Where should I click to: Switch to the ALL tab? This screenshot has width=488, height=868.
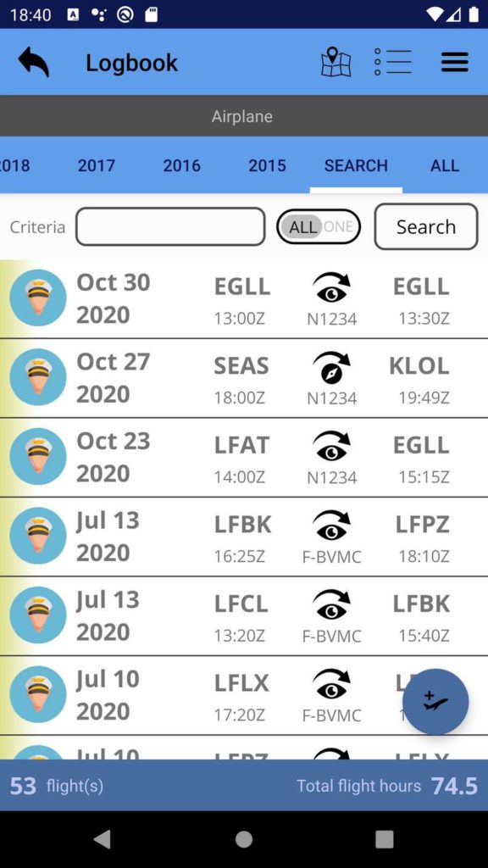445,165
